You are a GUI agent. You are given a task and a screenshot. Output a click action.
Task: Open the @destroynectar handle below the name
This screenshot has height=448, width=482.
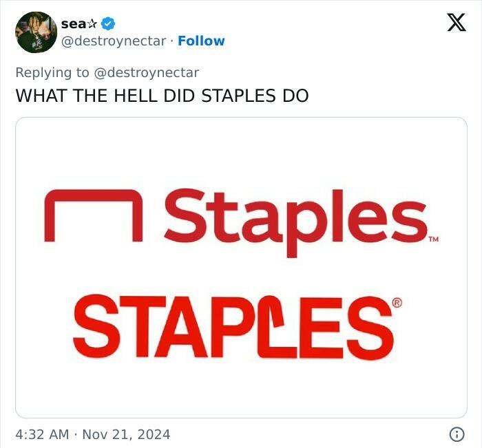pyautogui.click(x=114, y=41)
